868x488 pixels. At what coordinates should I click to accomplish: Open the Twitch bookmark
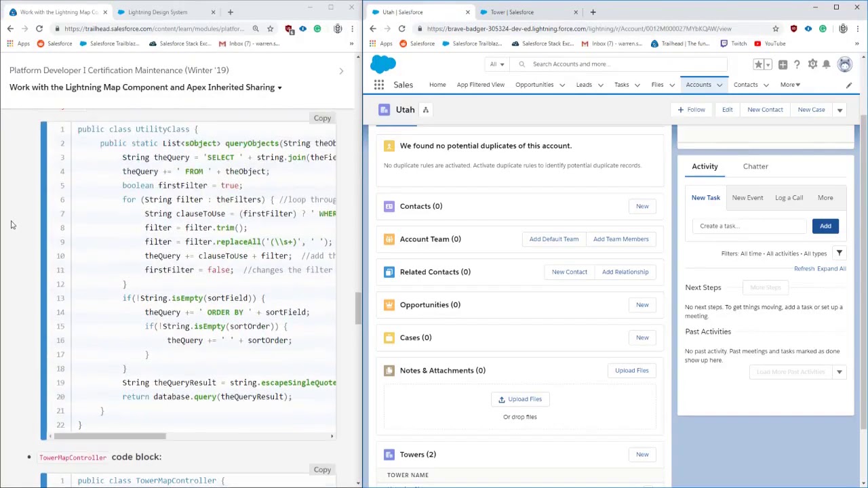point(733,43)
